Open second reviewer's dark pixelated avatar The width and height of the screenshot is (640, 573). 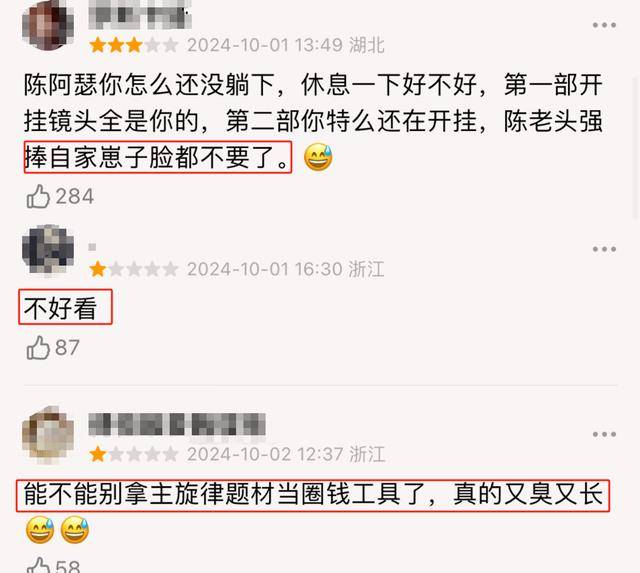click(x=48, y=250)
